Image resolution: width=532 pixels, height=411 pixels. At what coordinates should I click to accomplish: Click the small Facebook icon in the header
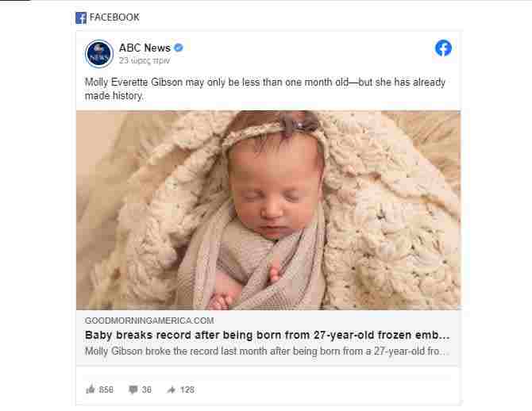coord(81,17)
